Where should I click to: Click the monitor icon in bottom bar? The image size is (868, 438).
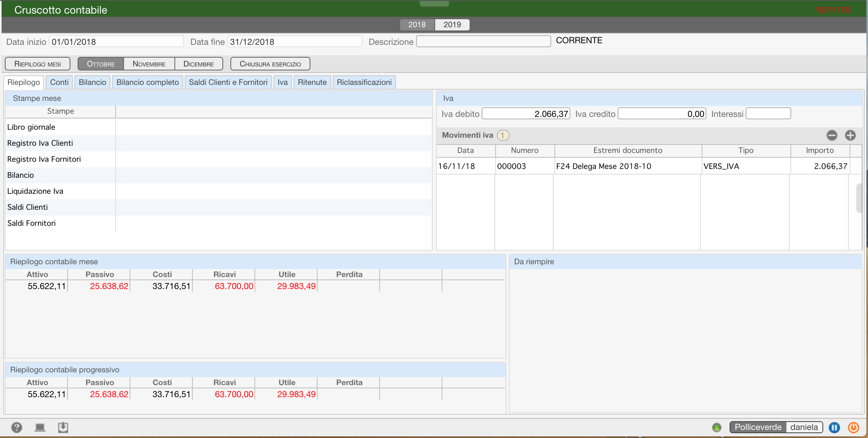[40, 428]
